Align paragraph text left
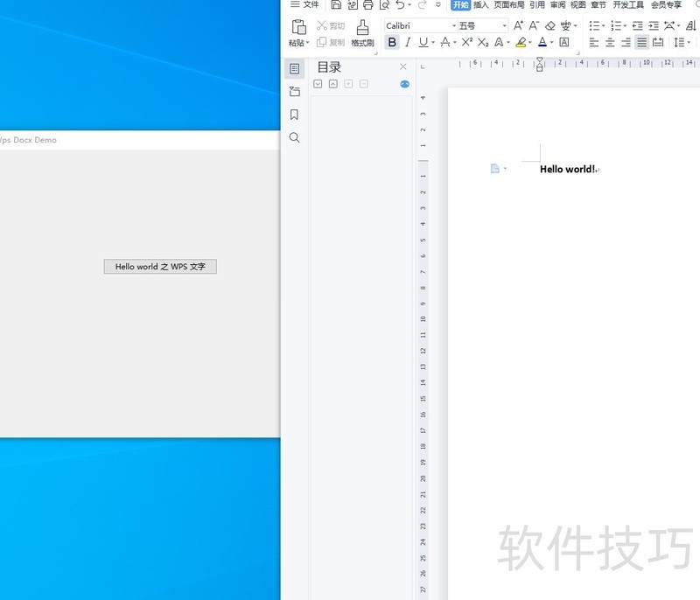The image size is (700, 600). pyautogui.click(x=594, y=42)
